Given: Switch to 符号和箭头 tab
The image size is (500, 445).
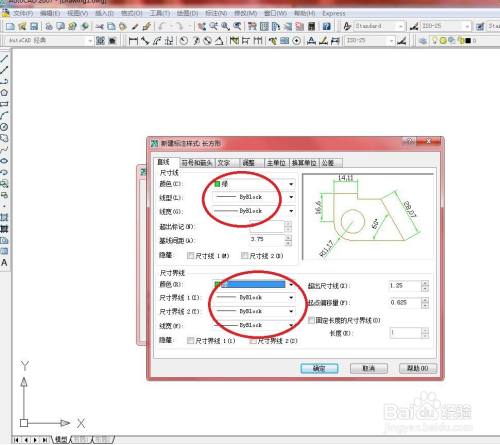Looking at the screenshot, I should pos(197,163).
